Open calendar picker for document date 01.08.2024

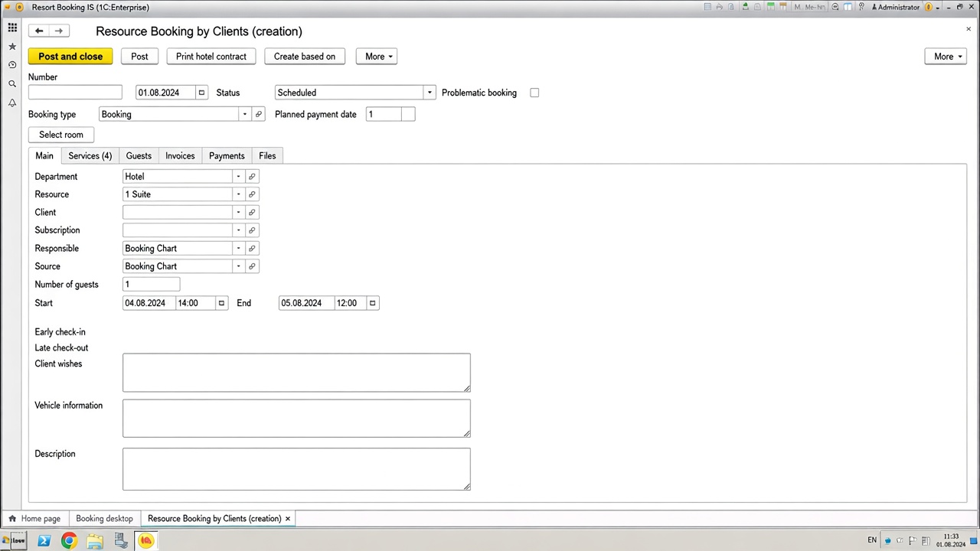click(x=201, y=93)
